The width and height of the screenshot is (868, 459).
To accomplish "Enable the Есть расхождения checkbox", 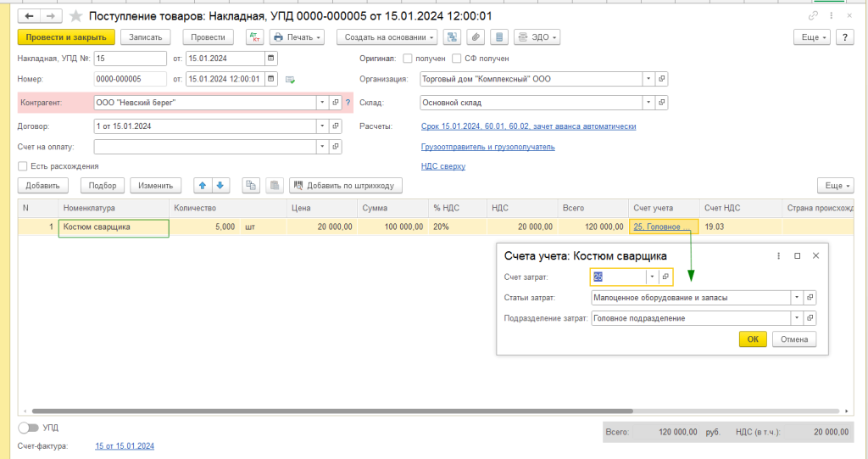I will [23, 166].
